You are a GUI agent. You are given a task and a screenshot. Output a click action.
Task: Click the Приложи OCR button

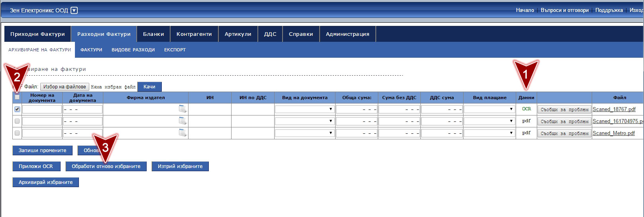36,166
